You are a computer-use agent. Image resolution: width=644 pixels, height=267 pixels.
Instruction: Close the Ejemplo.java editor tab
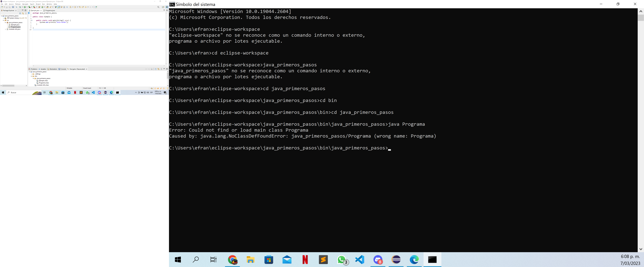(41, 11)
